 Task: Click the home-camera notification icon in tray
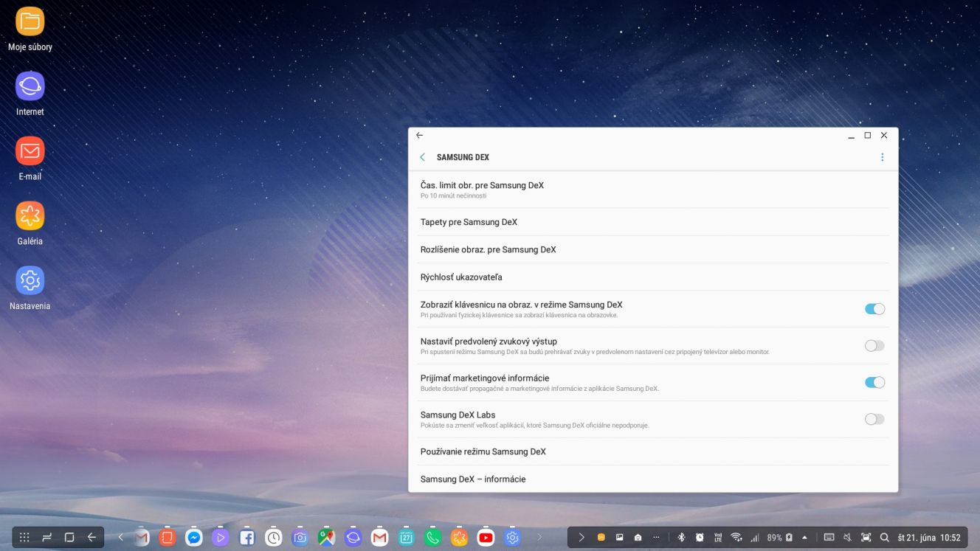pos(638,538)
